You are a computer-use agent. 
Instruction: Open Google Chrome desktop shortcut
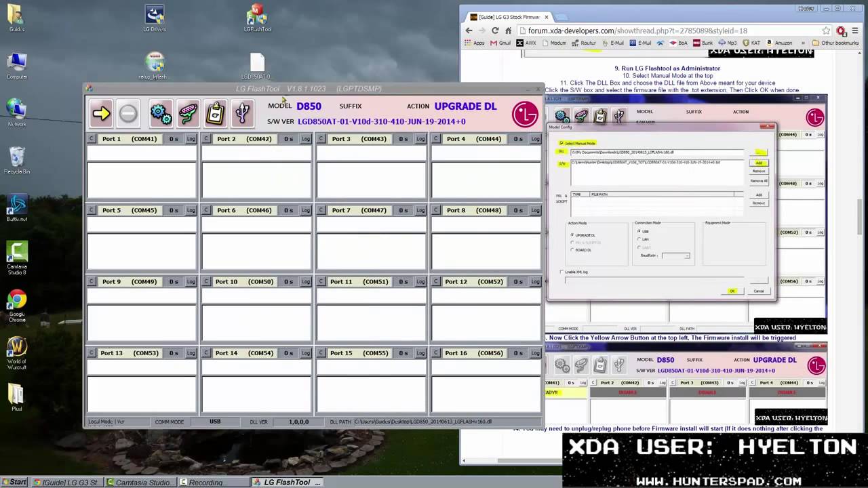coord(16,306)
